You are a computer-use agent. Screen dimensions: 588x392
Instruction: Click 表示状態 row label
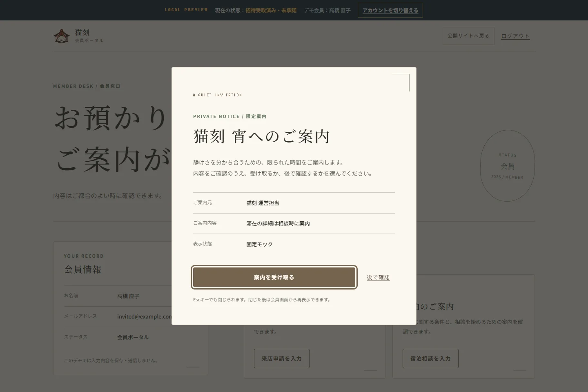(203, 244)
